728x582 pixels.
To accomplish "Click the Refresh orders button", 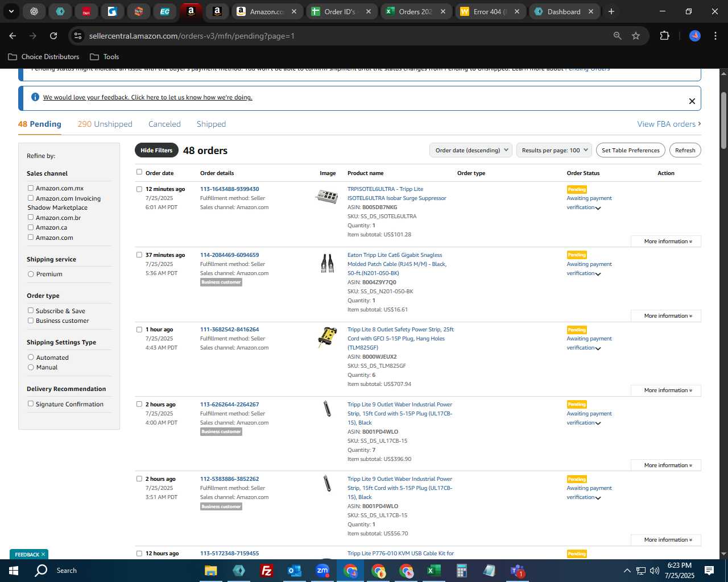I will [x=685, y=150].
